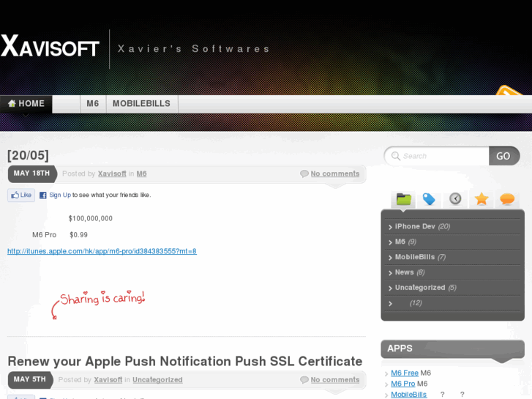
Task: Click the orange RSS feed icon
Action: click(509, 90)
